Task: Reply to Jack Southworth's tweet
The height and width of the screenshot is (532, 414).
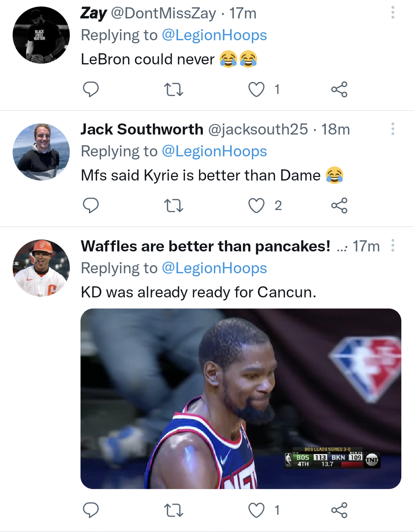Action: tap(91, 205)
